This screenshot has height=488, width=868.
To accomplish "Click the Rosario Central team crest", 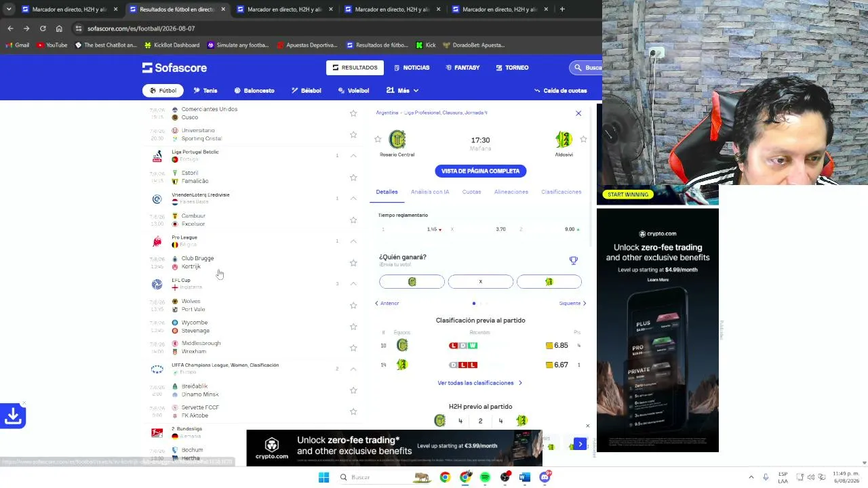I will (x=397, y=140).
